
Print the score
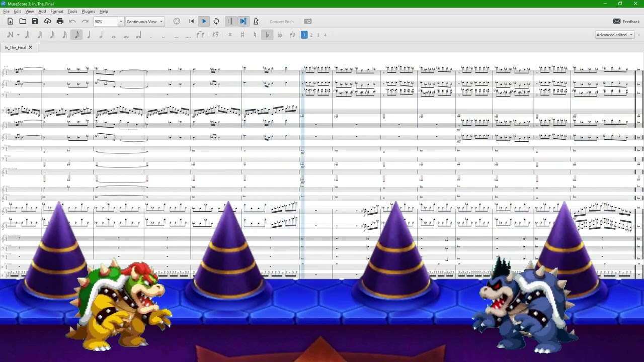60,22
